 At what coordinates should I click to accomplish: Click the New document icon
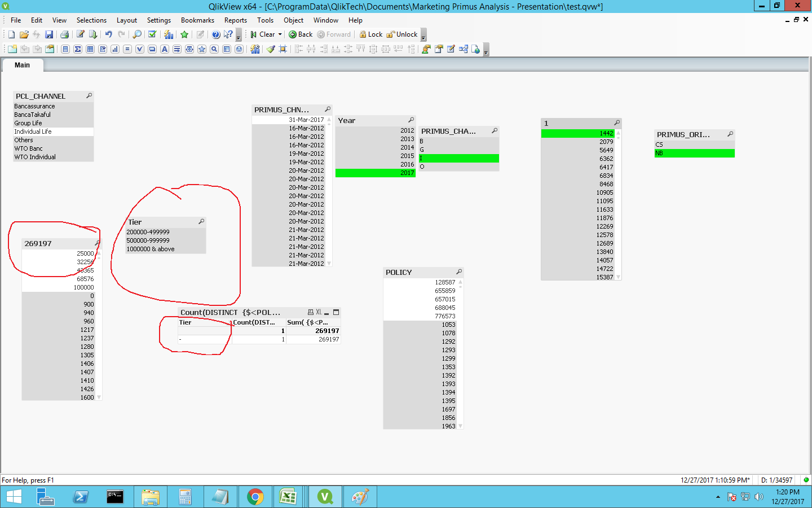point(11,34)
